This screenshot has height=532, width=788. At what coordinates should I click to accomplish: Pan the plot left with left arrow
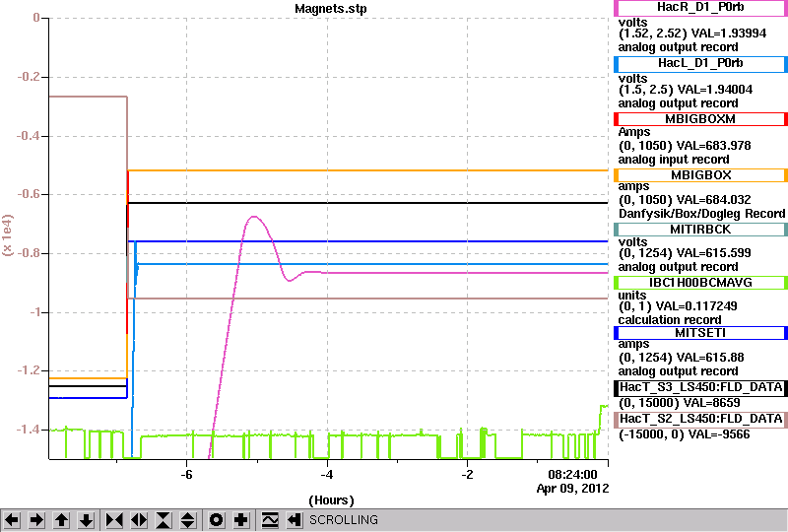coord(12,520)
